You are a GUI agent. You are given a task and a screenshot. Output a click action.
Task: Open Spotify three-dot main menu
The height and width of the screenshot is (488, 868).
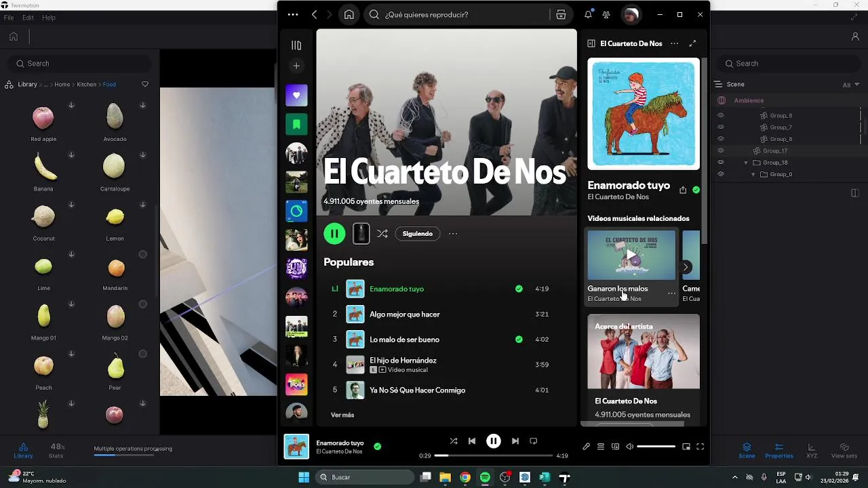(293, 14)
